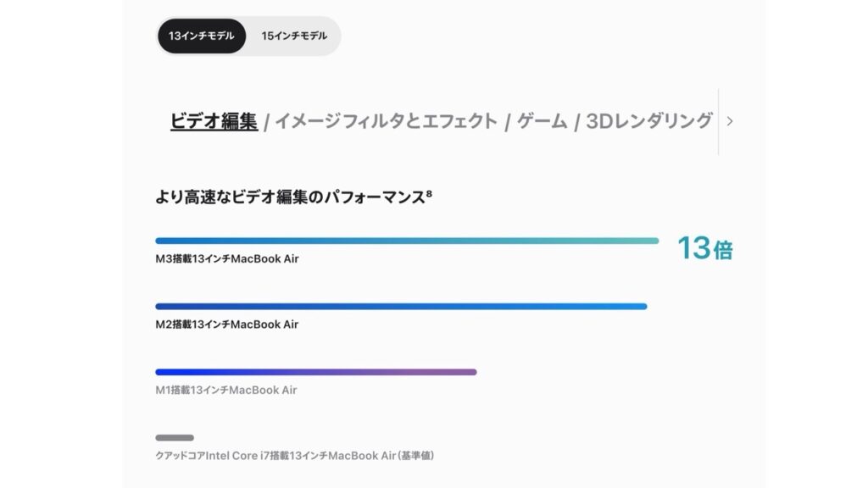This screenshot has width=868, height=488.
Task: Switch to the イメージフィルタとエフェクト tab
Action: 386,121
